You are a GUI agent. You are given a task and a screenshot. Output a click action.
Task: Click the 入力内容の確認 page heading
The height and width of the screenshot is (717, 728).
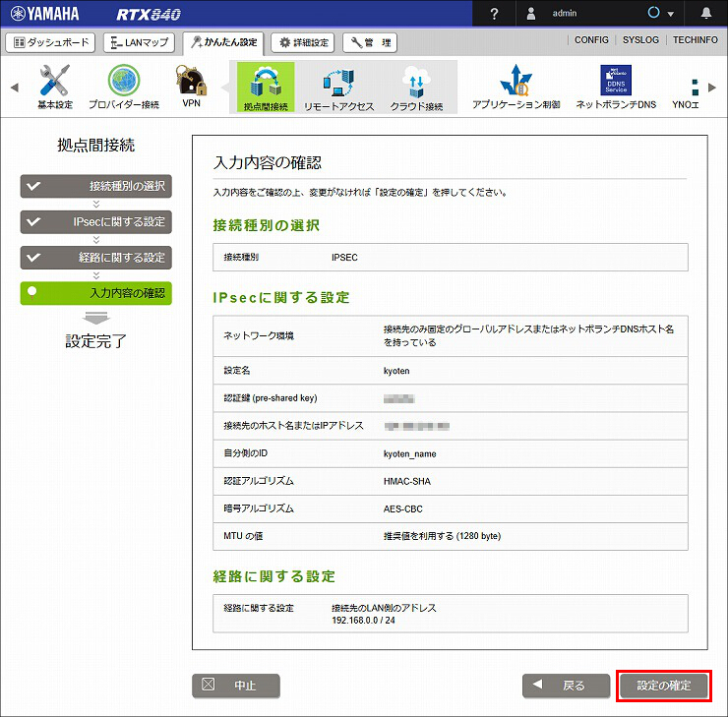268,163
